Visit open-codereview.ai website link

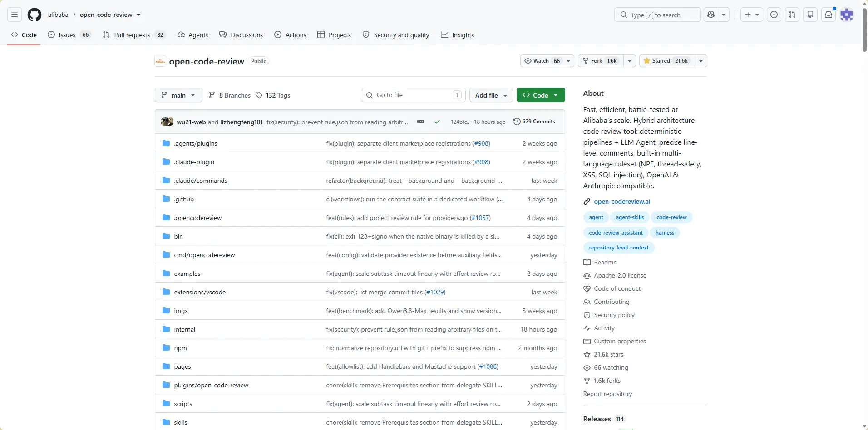tap(622, 201)
